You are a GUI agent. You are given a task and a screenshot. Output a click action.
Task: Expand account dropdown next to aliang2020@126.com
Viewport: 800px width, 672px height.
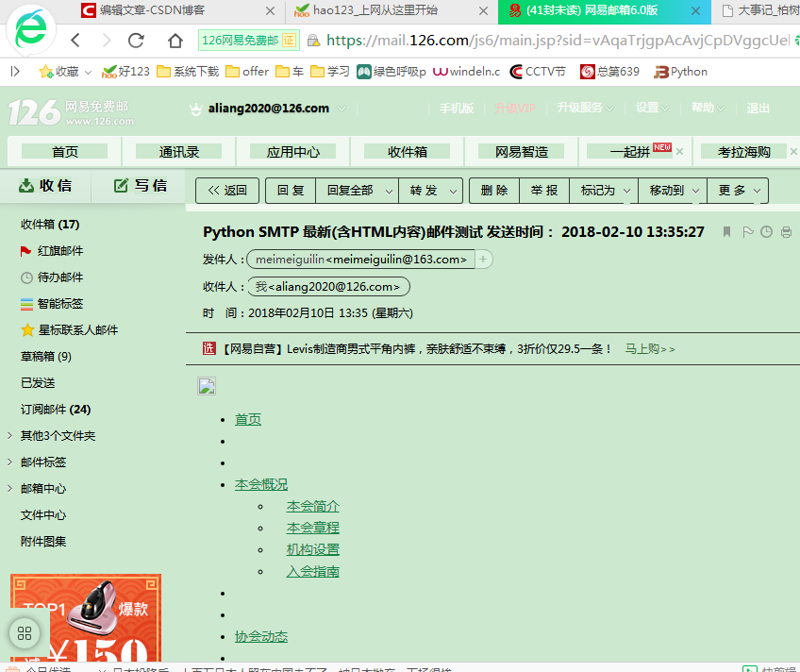(342, 109)
